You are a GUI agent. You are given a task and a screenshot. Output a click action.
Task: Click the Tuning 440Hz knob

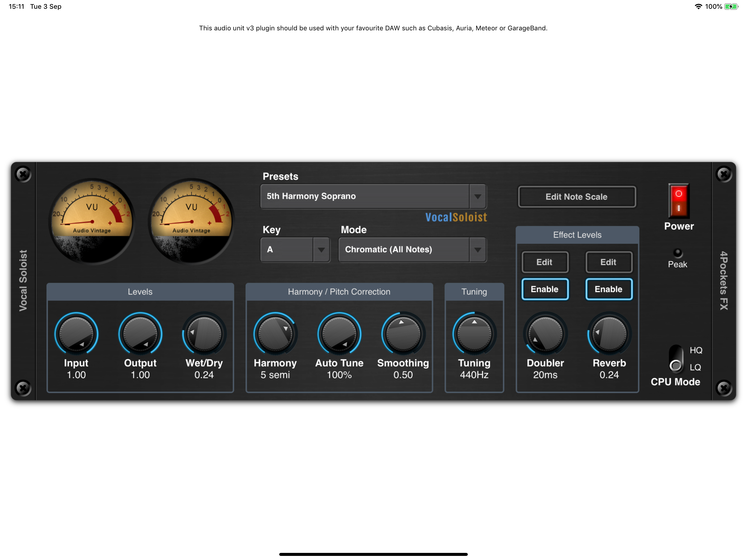(x=474, y=334)
